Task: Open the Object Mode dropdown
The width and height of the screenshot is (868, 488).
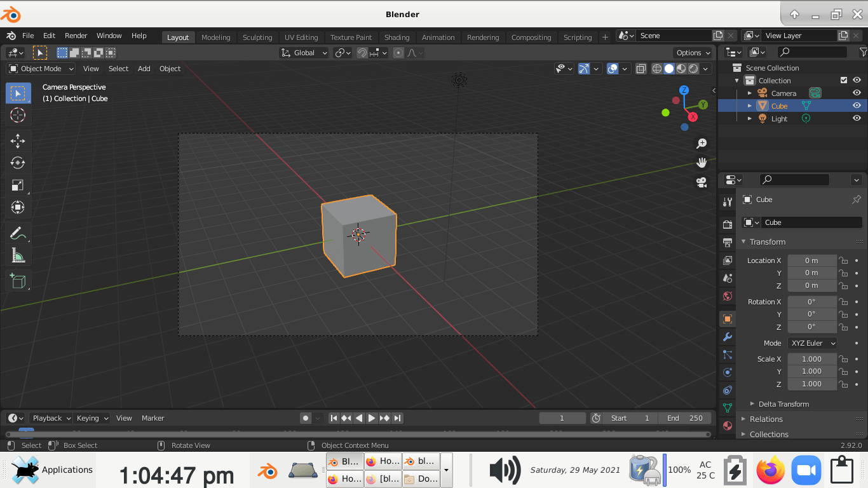Action: click(x=40, y=68)
